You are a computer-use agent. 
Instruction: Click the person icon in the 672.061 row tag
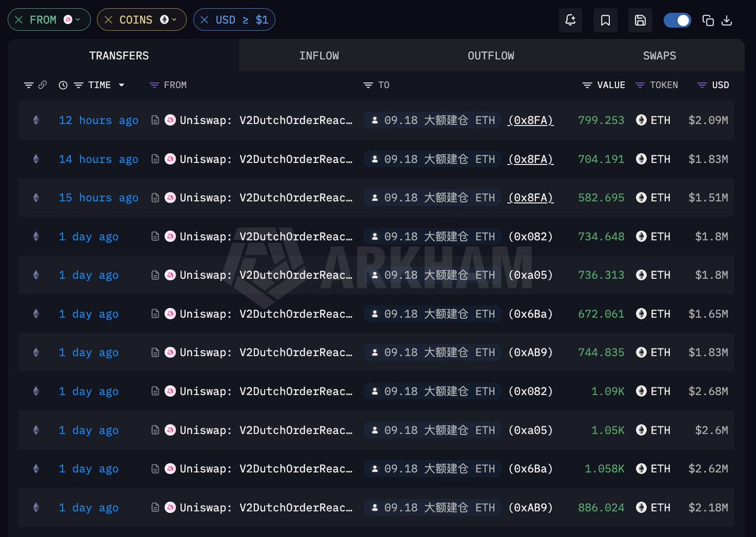pyautogui.click(x=375, y=314)
